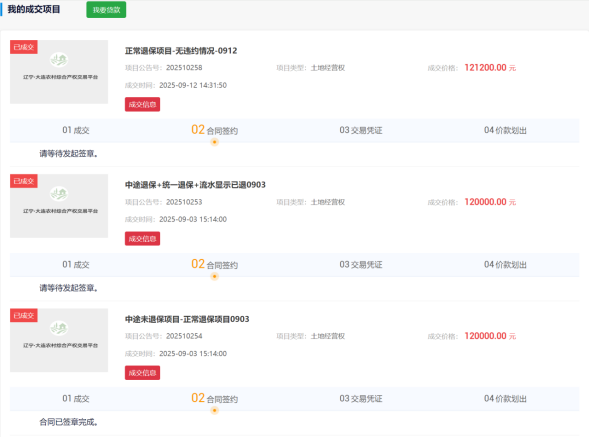
Task: Select 01 成交 step of first project
Action: click(x=76, y=130)
